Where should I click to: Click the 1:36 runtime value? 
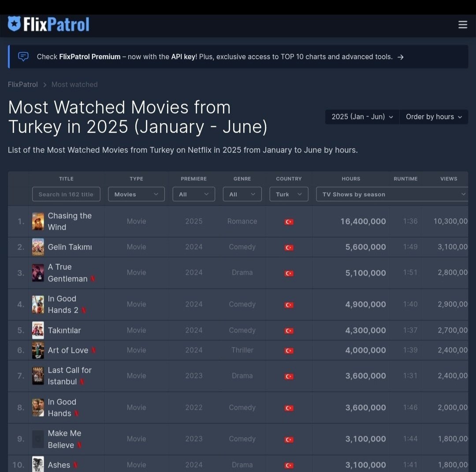click(x=410, y=221)
